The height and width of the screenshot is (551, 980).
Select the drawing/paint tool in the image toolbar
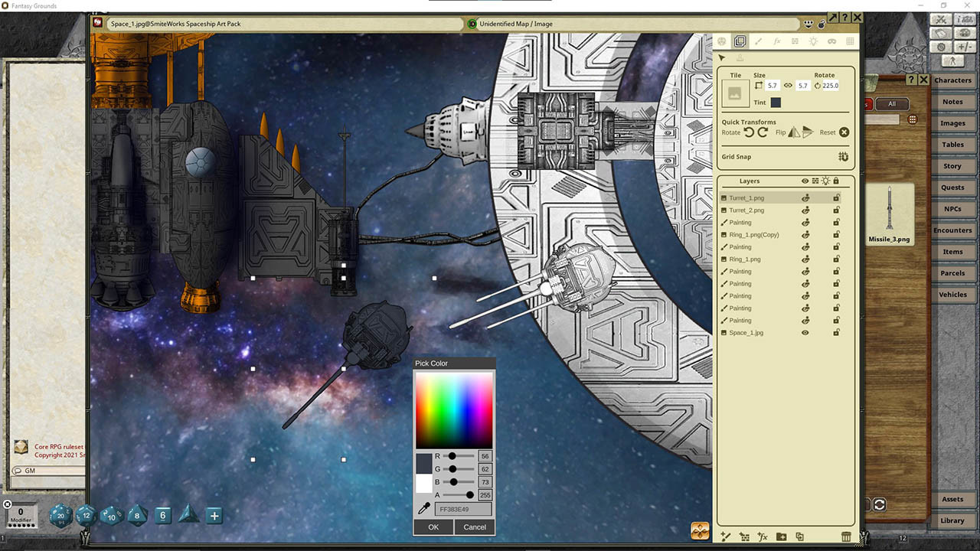coord(758,41)
